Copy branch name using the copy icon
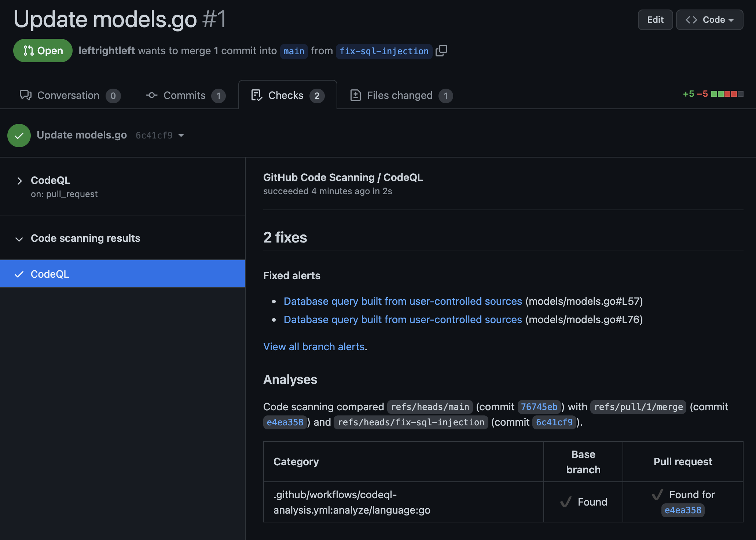 pos(441,51)
